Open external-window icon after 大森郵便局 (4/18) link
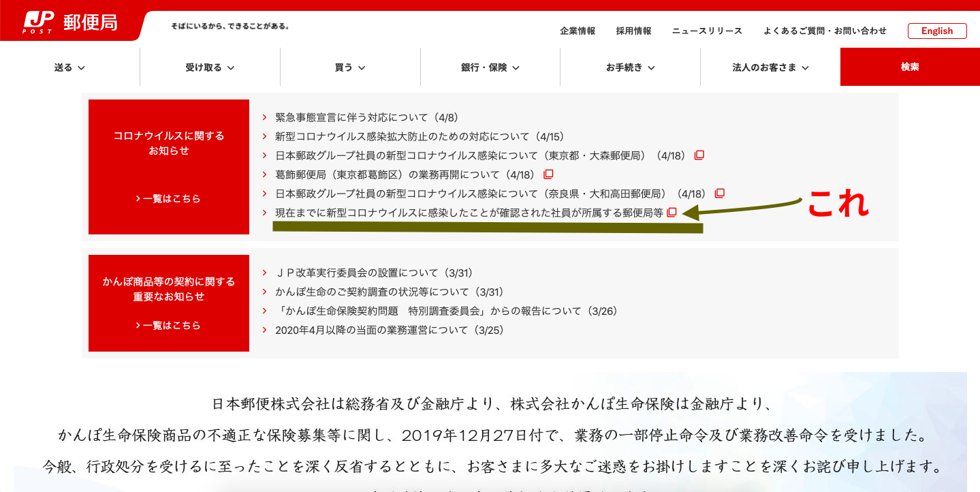The image size is (980, 492). pyautogui.click(x=699, y=155)
